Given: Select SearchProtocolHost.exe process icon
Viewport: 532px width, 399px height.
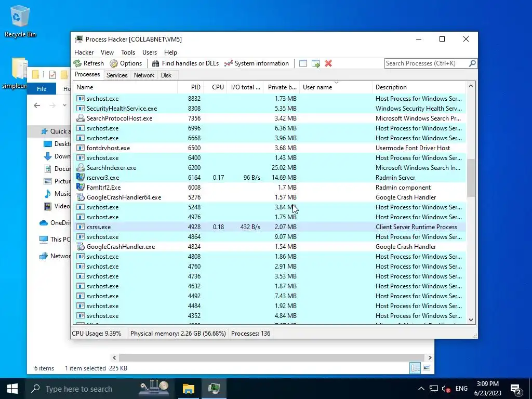Looking at the screenshot, I should [81, 118].
